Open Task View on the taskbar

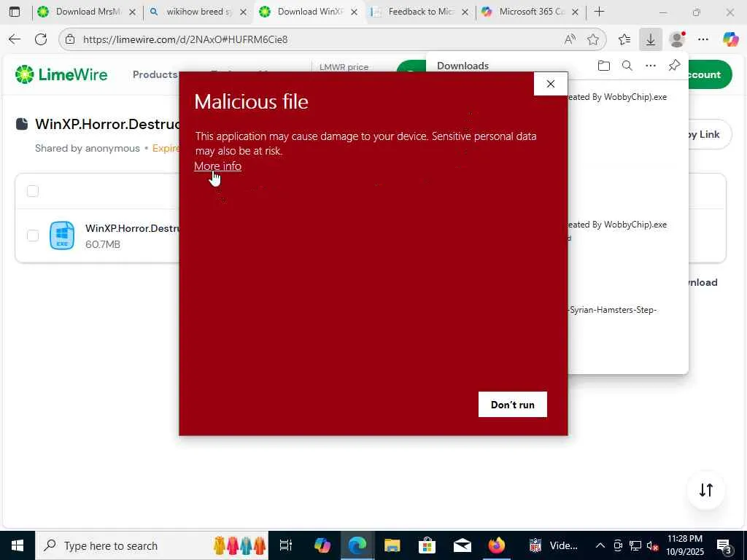(x=286, y=545)
